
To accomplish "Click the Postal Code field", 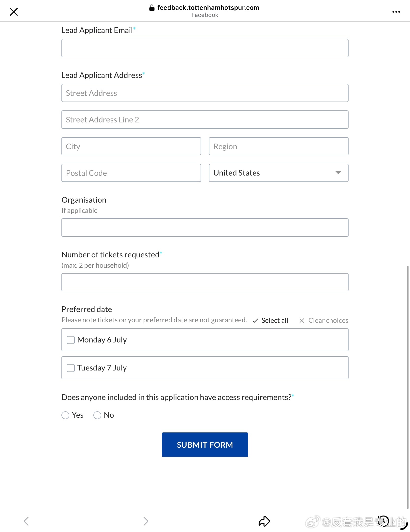I will click(131, 173).
